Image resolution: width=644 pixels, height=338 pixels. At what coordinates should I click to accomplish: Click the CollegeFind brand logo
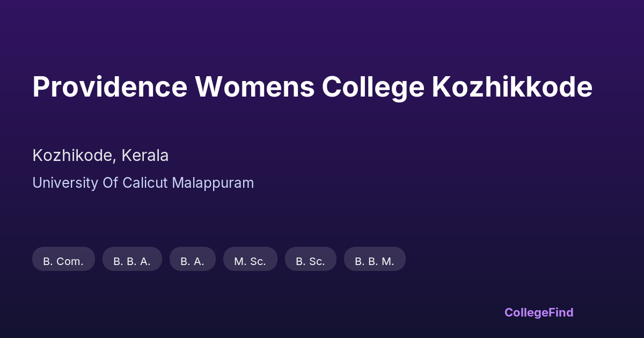coord(539,312)
